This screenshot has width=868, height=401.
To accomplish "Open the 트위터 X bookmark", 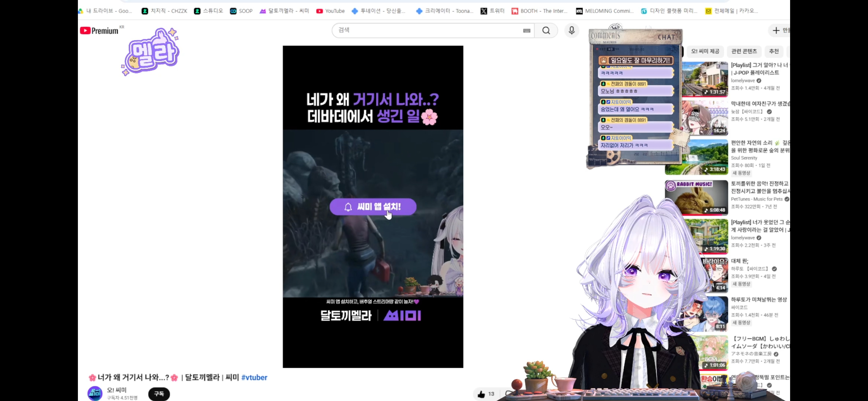I will [x=492, y=11].
